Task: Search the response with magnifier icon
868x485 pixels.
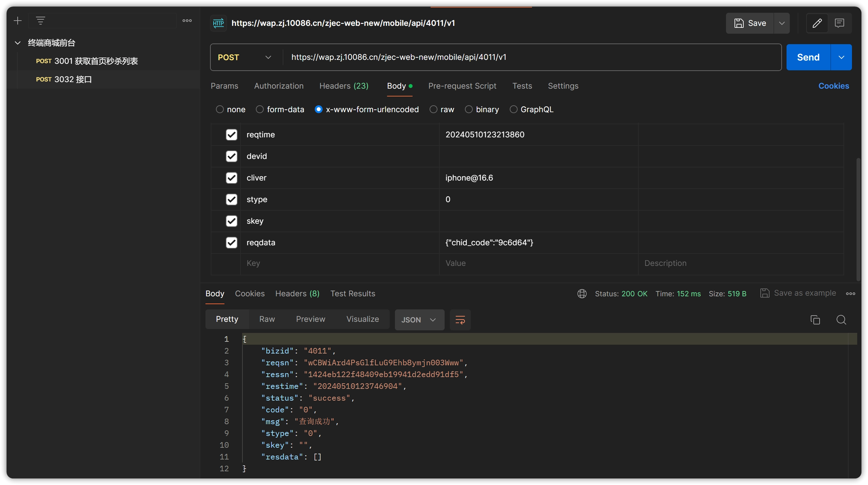Action: (841, 320)
